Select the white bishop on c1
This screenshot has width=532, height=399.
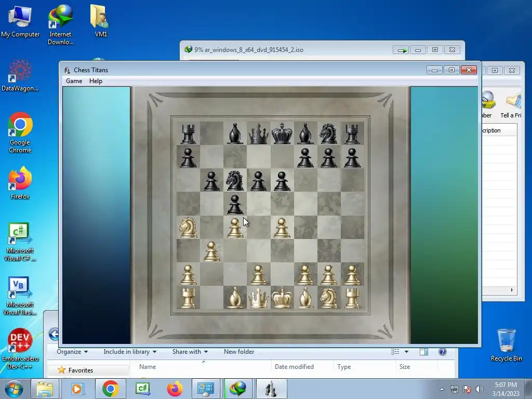click(x=235, y=298)
